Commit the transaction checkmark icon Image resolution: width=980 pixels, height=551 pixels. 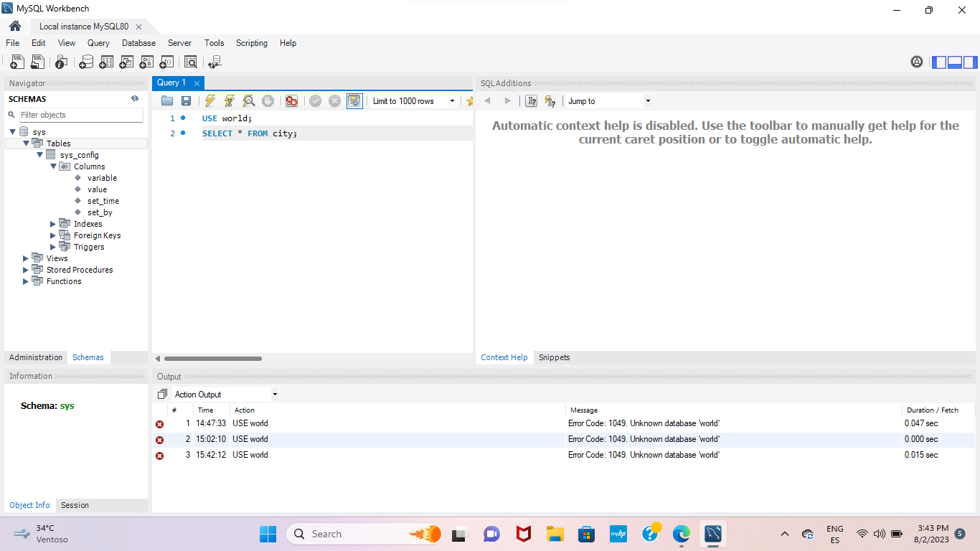(x=315, y=101)
